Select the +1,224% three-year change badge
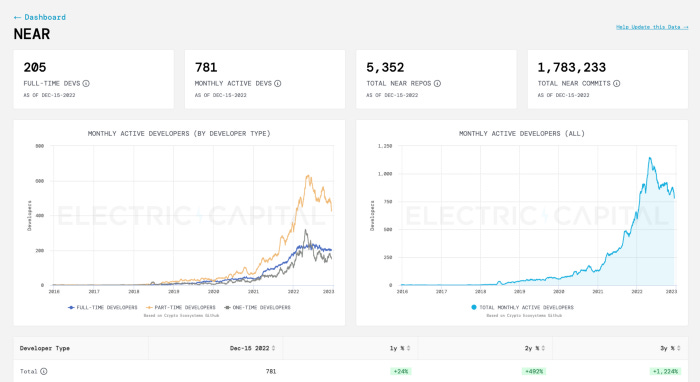Image resolution: width=700 pixels, height=382 pixels. pyautogui.click(x=665, y=371)
